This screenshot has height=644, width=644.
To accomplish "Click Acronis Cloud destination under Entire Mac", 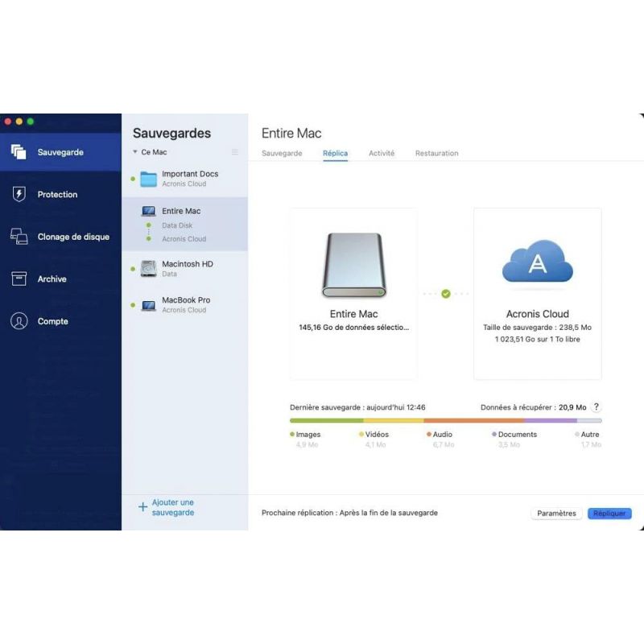I will 184,239.
